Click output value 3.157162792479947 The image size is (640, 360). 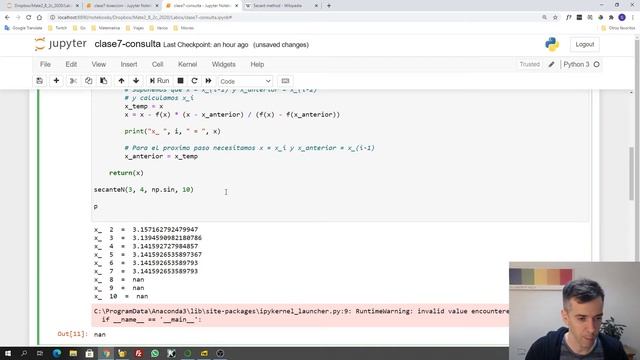tap(165, 229)
